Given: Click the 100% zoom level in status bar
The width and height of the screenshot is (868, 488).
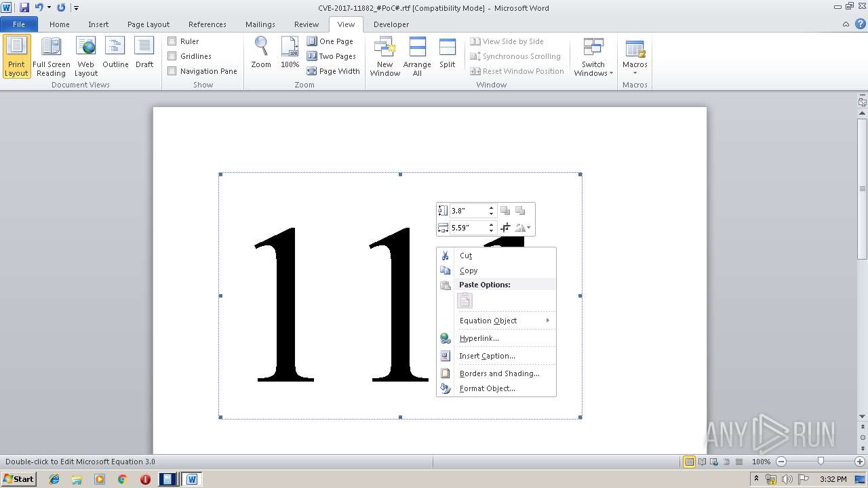Looking at the screenshot, I should point(761,462).
